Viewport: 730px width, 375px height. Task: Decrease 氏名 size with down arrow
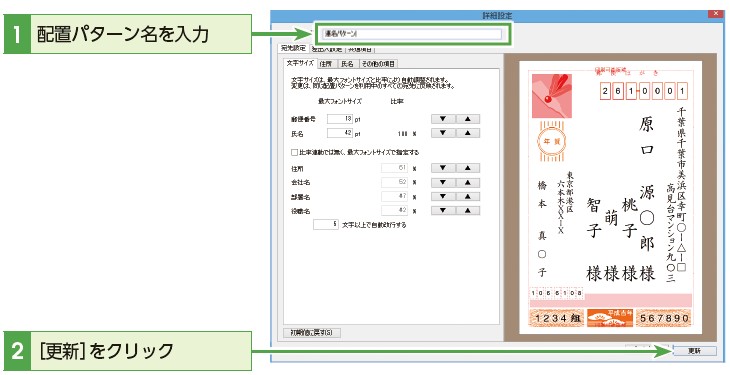[x=443, y=133]
